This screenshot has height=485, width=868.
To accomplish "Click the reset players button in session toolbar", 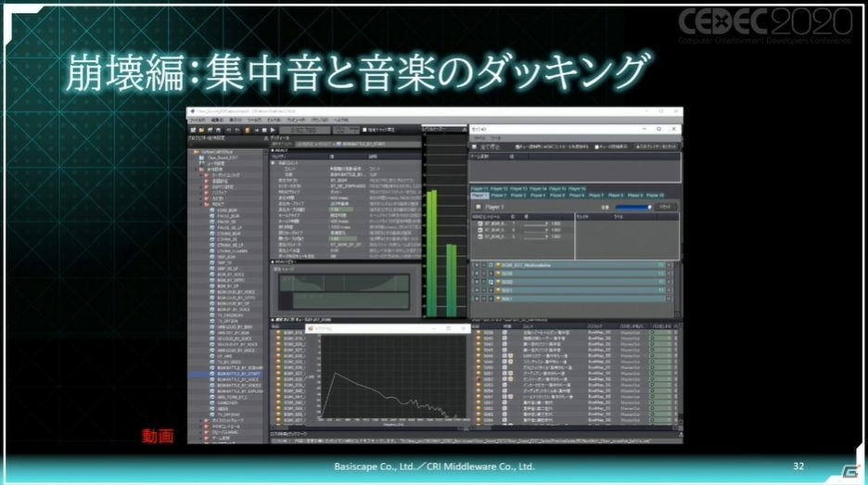I will point(657,147).
